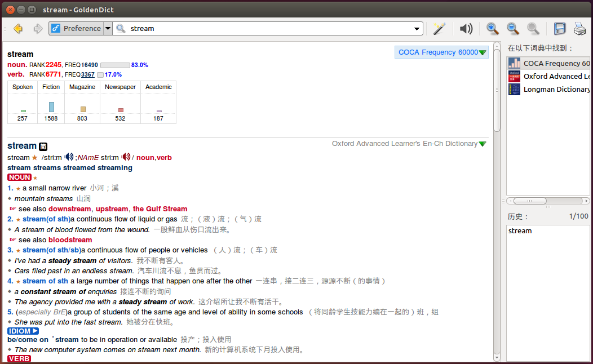The height and width of the screenshot is (364, 593).
Task: Click the dictionary list scrollbar right arrow
Action: click(586, 201)
